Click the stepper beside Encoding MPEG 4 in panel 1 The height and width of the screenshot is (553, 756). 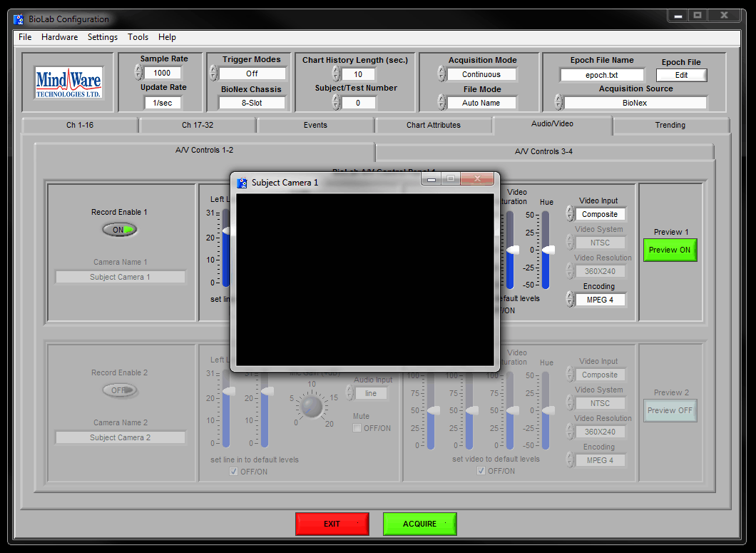(x=570, y=300)
